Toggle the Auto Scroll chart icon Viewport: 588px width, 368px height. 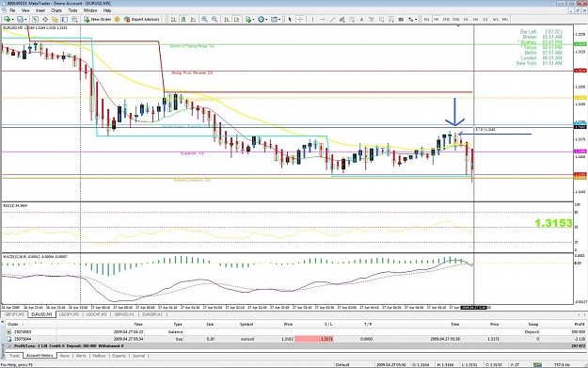pyautogui.click(x=227, y=19)
